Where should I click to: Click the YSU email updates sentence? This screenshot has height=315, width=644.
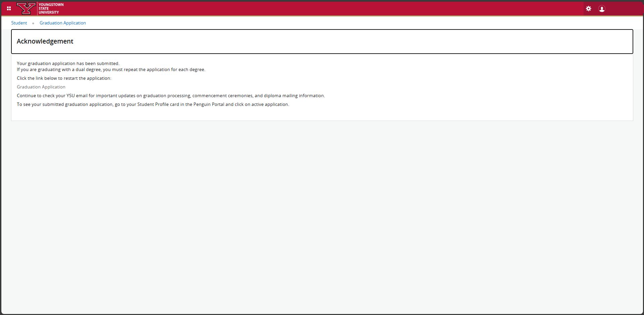coord(171,96)
